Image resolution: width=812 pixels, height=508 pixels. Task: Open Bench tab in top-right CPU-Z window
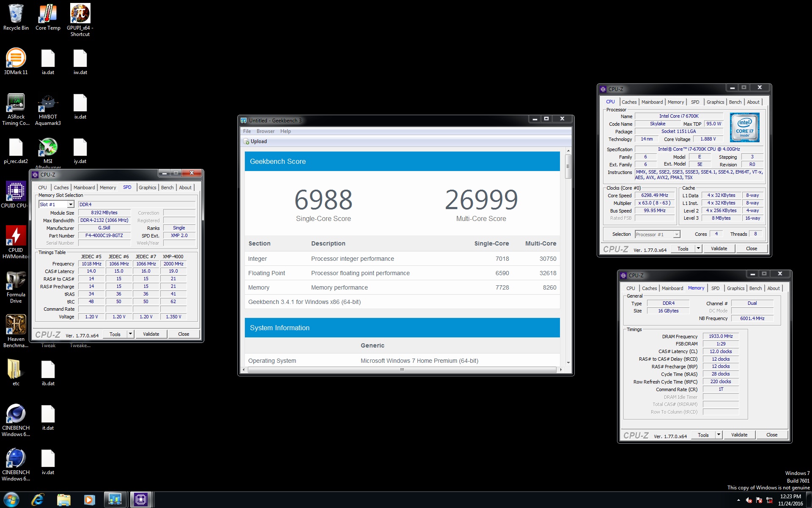coord(735,102)
